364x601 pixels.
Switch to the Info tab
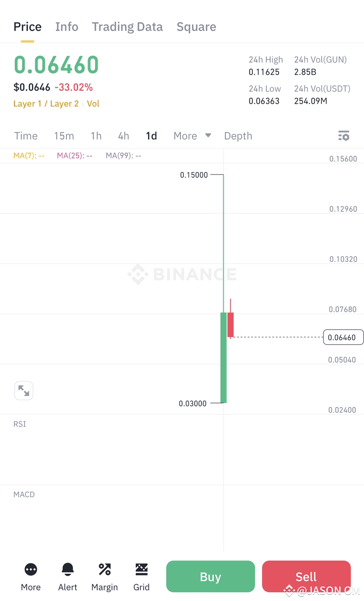click(x=66, y=27)
